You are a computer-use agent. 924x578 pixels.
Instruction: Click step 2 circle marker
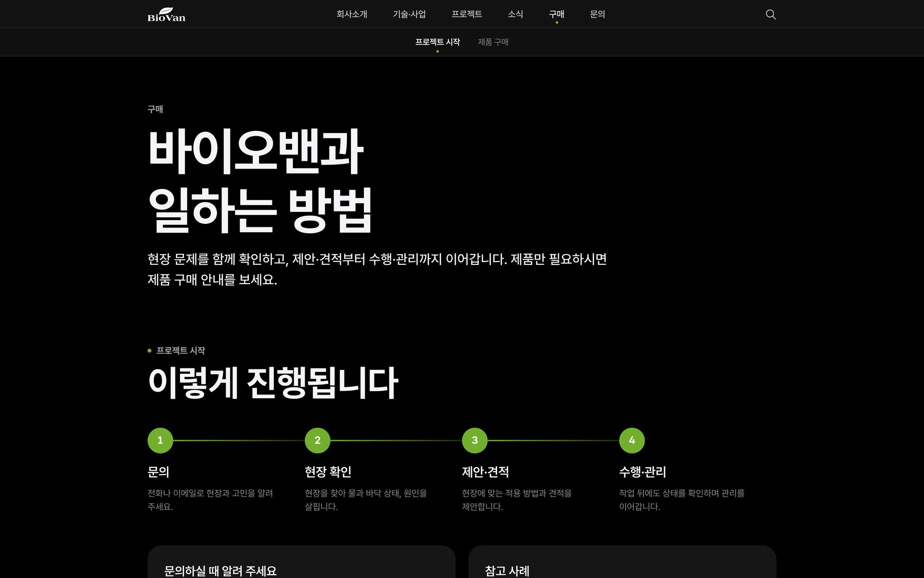pyautogui.click(x=318, y=440)
